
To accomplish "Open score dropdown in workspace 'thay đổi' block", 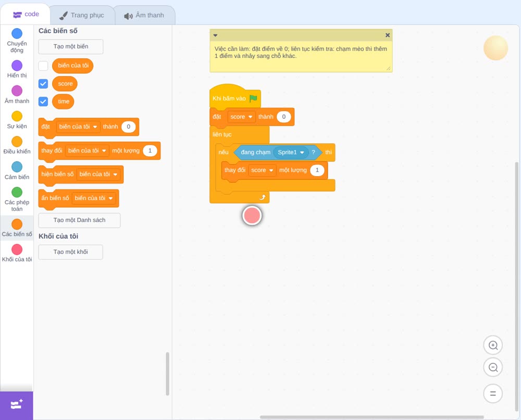I will point(262,170).
